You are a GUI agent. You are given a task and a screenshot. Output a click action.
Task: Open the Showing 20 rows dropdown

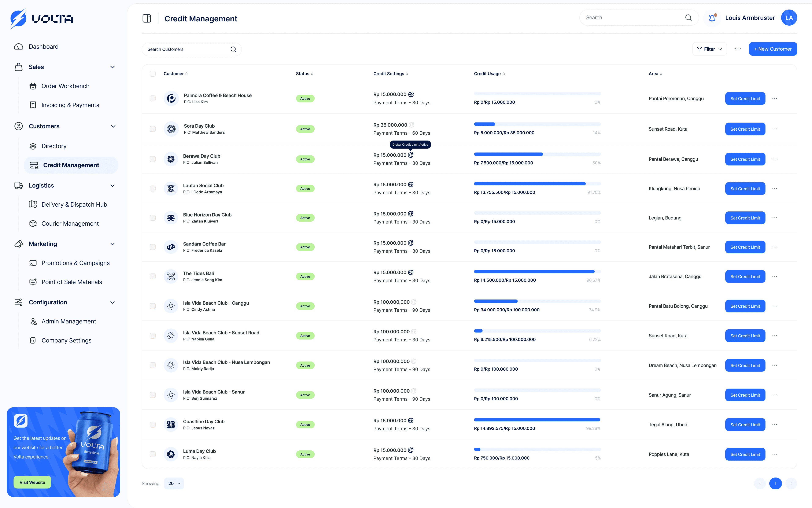(174, 483)
